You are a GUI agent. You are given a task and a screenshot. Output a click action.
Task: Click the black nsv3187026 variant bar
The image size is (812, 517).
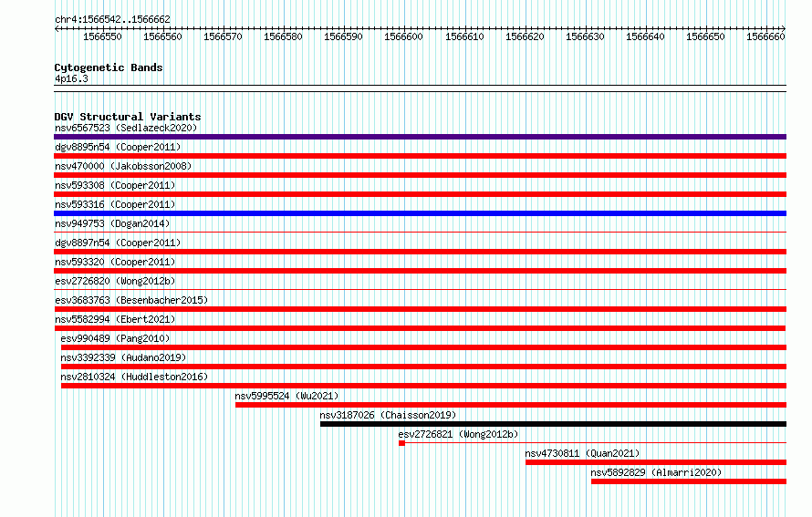coord(554,424)
